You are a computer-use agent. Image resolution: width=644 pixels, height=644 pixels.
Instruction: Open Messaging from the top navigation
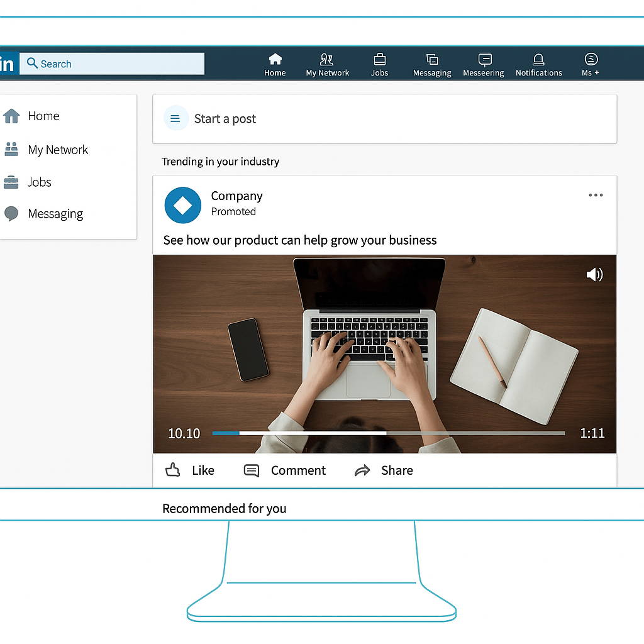(432, 65)
